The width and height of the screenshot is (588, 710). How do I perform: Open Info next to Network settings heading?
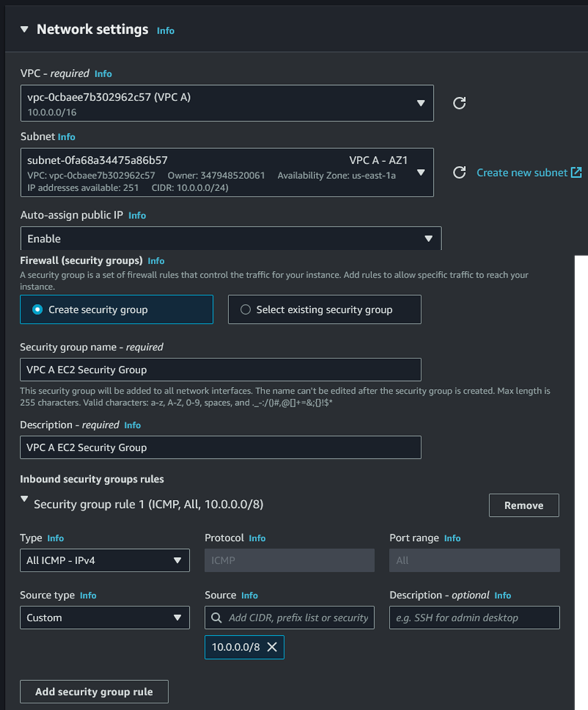[x=165, y=30]
